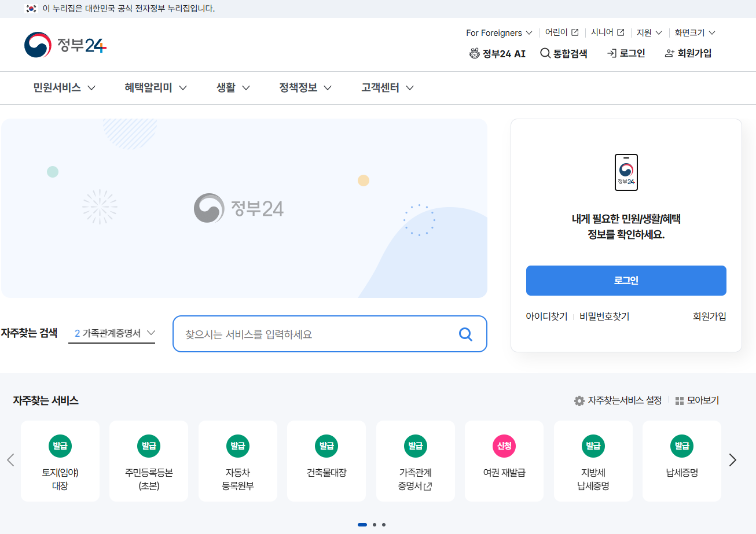
Task: Click the Korean flag icon in top bar
Action: click(31, 9)
